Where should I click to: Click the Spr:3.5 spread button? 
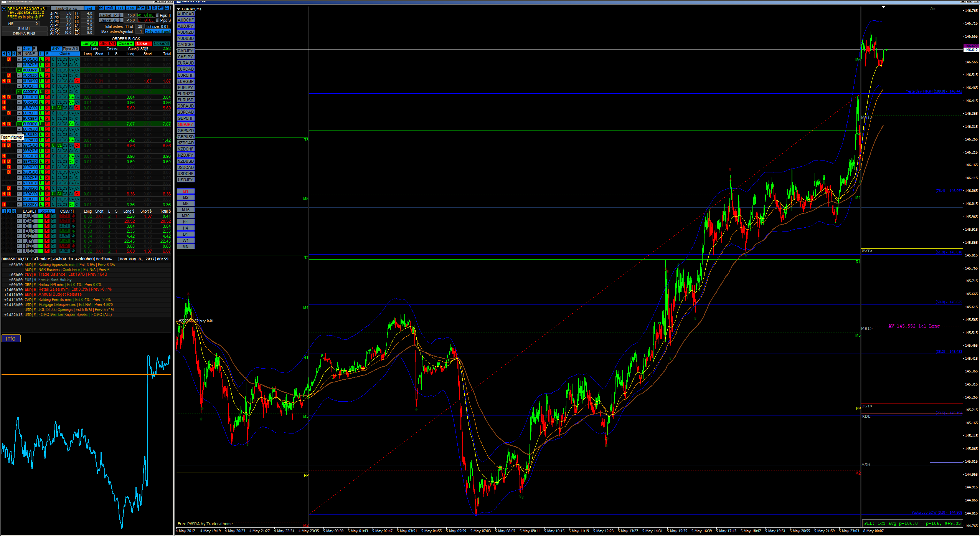(x=47, y=211)
